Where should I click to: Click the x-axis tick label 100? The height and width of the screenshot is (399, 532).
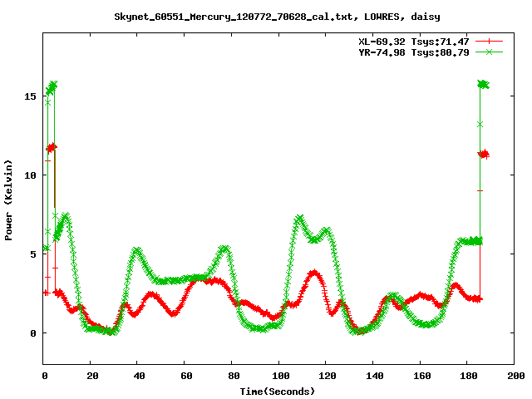281,376
